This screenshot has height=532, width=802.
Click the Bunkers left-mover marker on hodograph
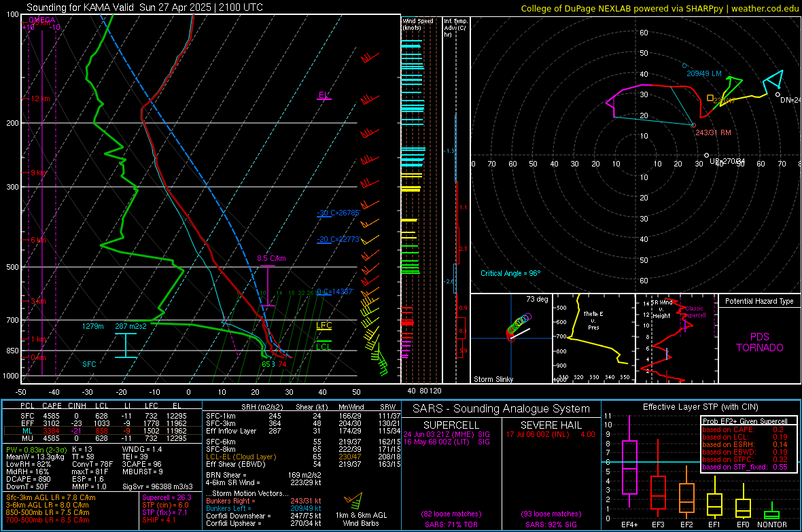point(684,65)
